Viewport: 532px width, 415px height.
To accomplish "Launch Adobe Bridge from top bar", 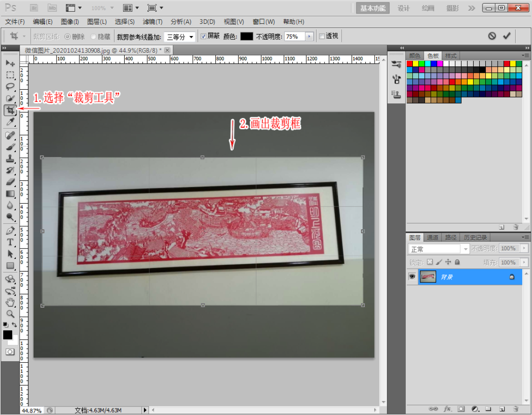I will pos(34,8).
